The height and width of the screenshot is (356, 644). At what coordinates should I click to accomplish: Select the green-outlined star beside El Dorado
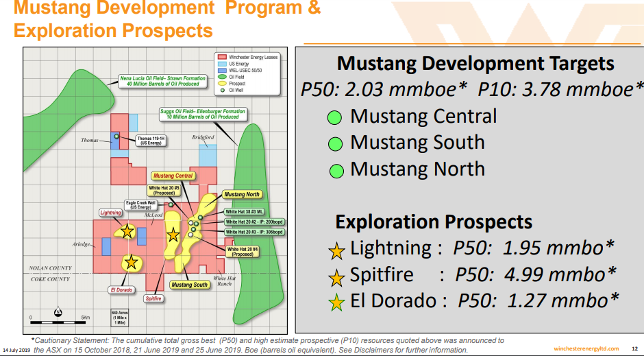click(336, 302)
